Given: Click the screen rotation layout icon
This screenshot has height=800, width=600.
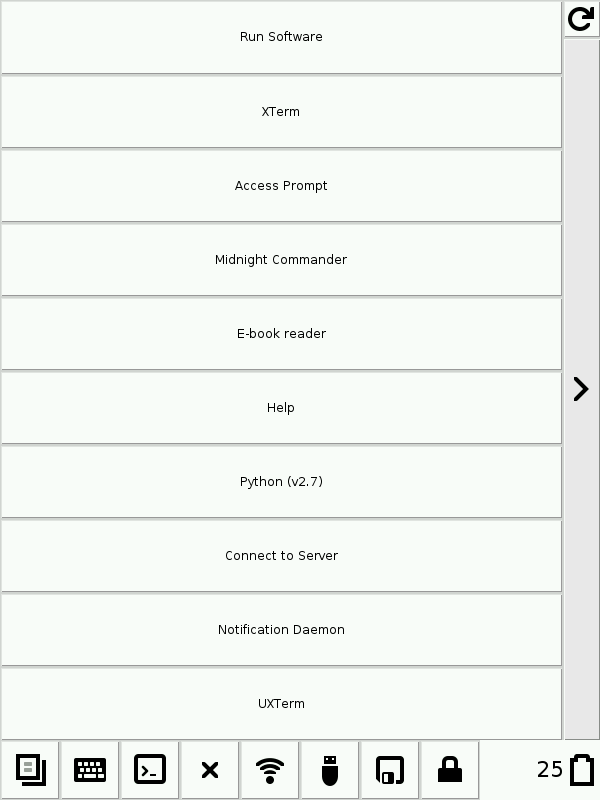Looking at the screenshot, I should click(x=390, y=770).
